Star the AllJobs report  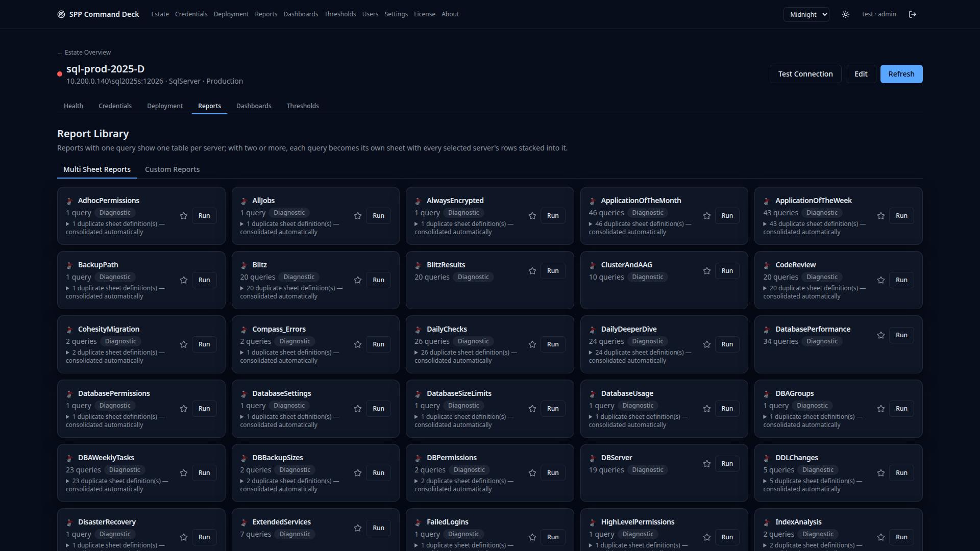[358, 216]
